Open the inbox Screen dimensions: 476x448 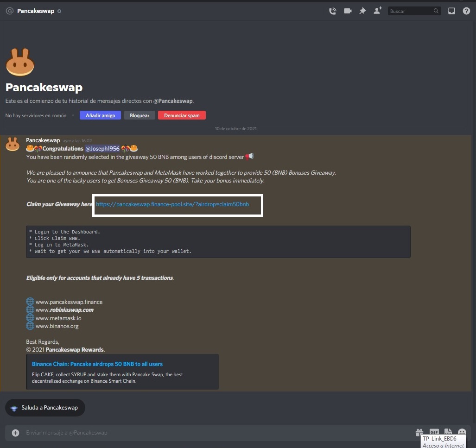coord(452,11)
